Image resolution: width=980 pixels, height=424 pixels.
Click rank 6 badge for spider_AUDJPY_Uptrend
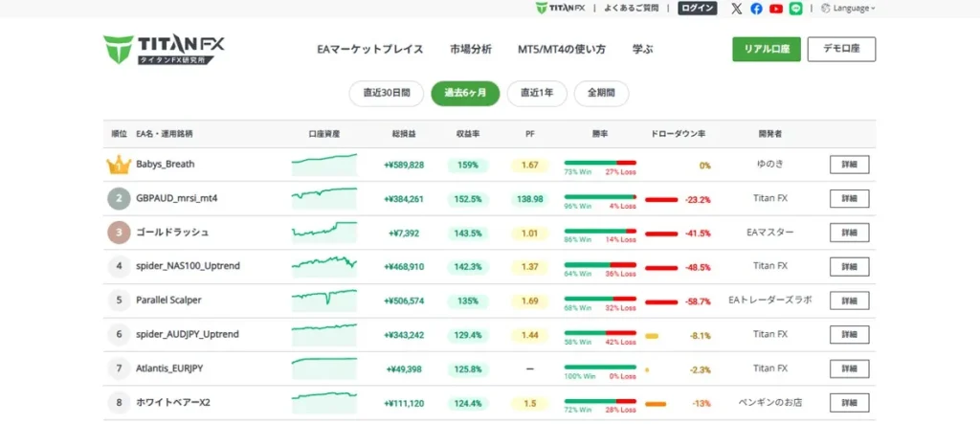119,335
